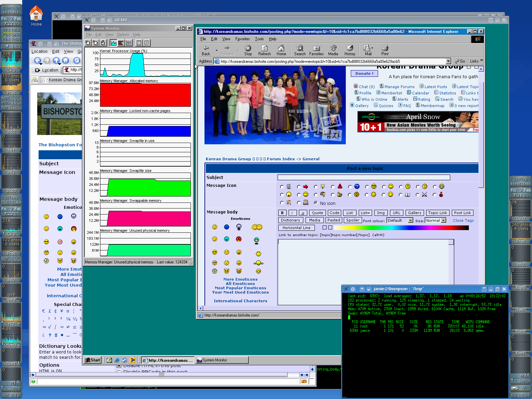Switch System Monitor to line chart view
Image resolution: width=532 pixels, height=399 pixels.
click(x=114, y=43)
